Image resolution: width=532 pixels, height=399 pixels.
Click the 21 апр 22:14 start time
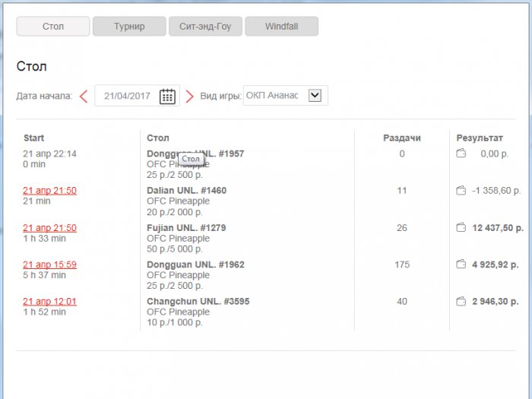tap(50, 154)
